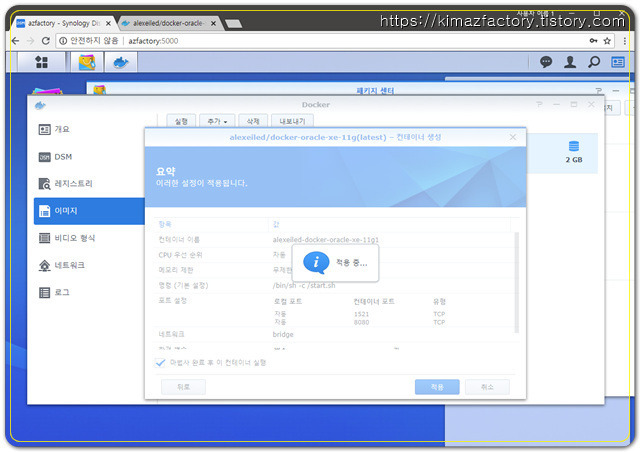Click the container name value alexeiled-docker-oracle-xe-11g1

click(x=326, y=240)
